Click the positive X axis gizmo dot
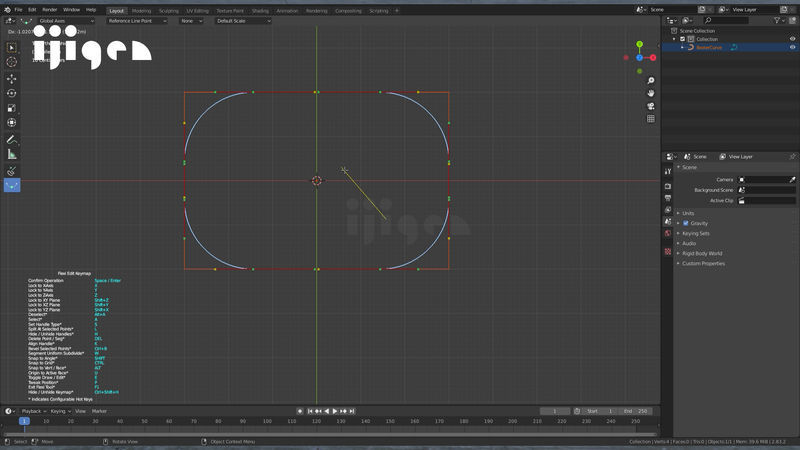Viewport: 800px width, 450px height. [653, 58]
